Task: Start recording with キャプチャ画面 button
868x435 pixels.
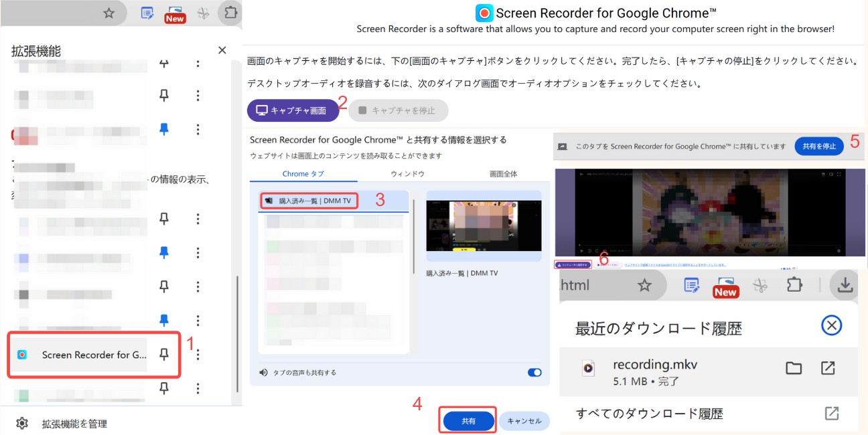Action: 293,110
